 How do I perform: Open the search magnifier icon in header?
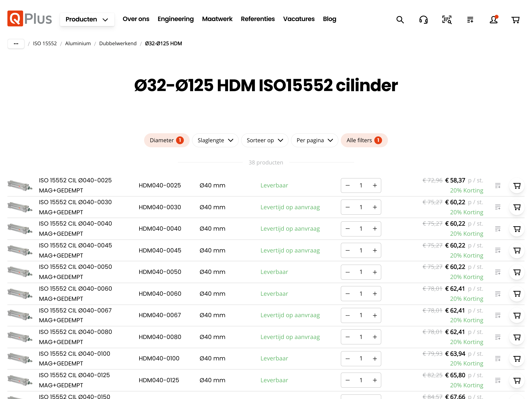click(x=400, y=19)
